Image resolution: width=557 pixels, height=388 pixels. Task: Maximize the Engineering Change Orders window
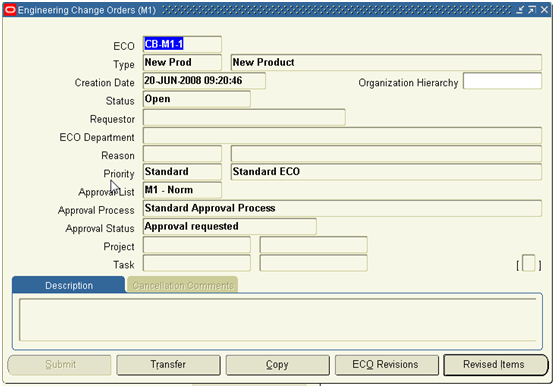click(532, 10)
